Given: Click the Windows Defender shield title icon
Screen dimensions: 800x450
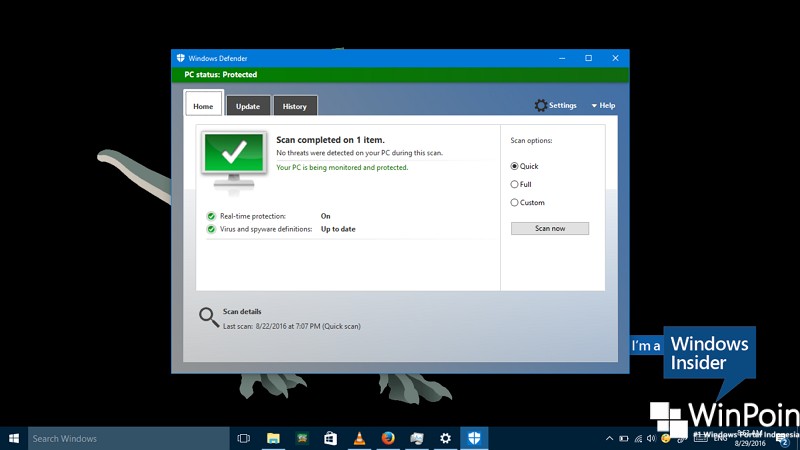Looking at the screenshot, I should click(181, 58).
